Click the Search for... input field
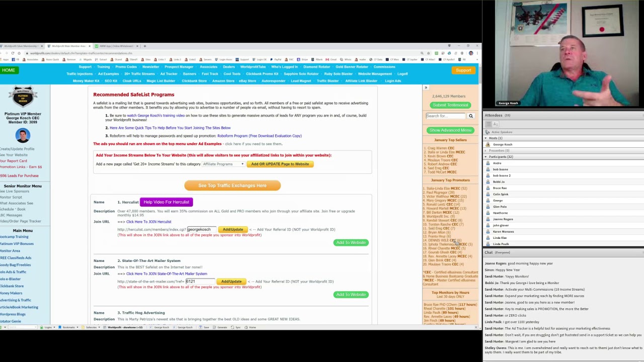The height and width of the screenshot is (362, 644). pyautogui.click(x=446, y=116)
